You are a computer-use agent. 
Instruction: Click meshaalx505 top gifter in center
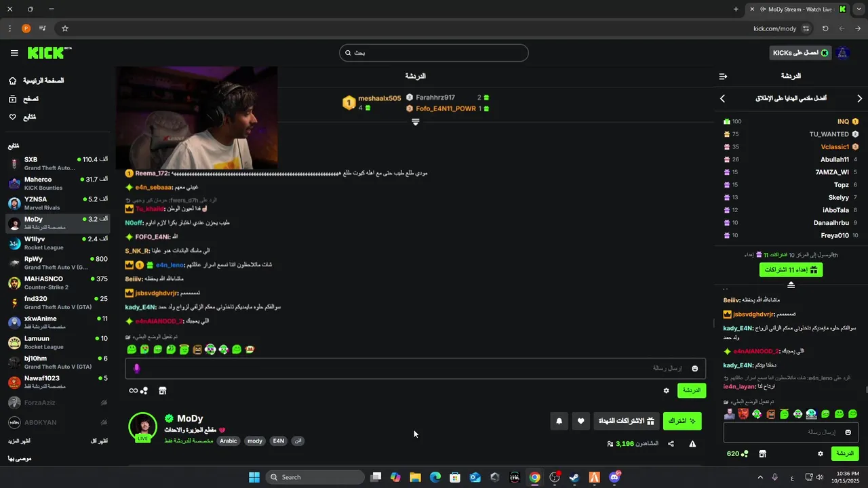[379, 98]
